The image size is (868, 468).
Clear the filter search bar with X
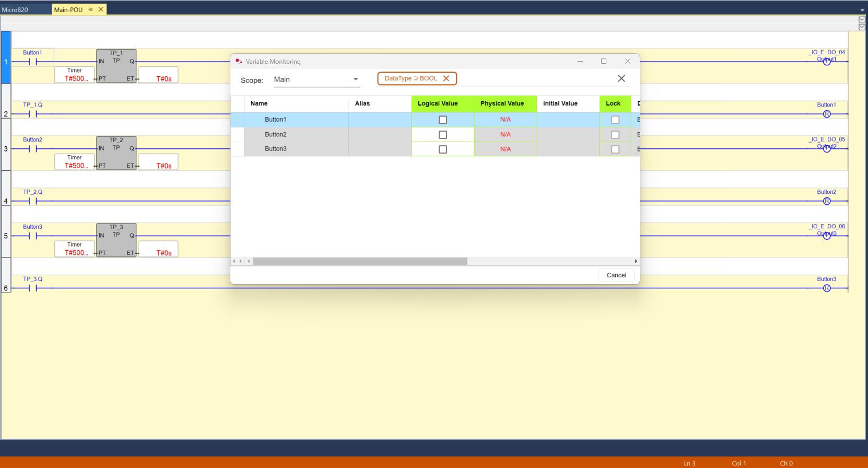pyautogui.click(x=621, y=78)
